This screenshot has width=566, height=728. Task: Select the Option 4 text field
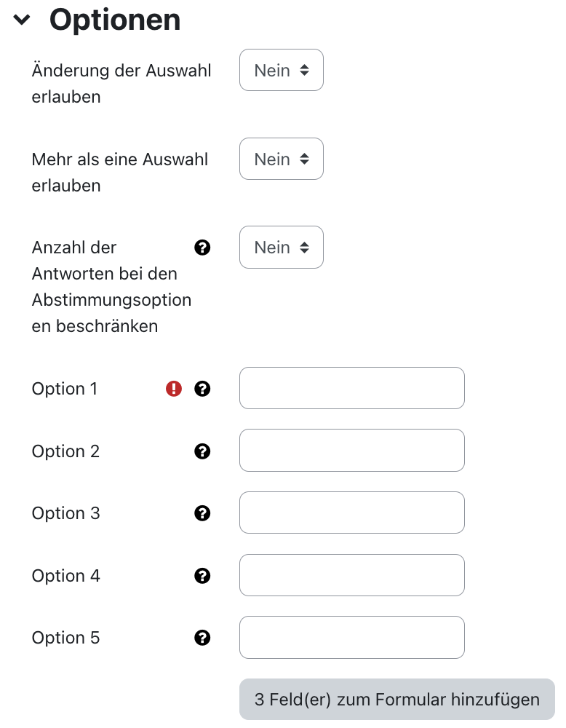tap(351, 575)
